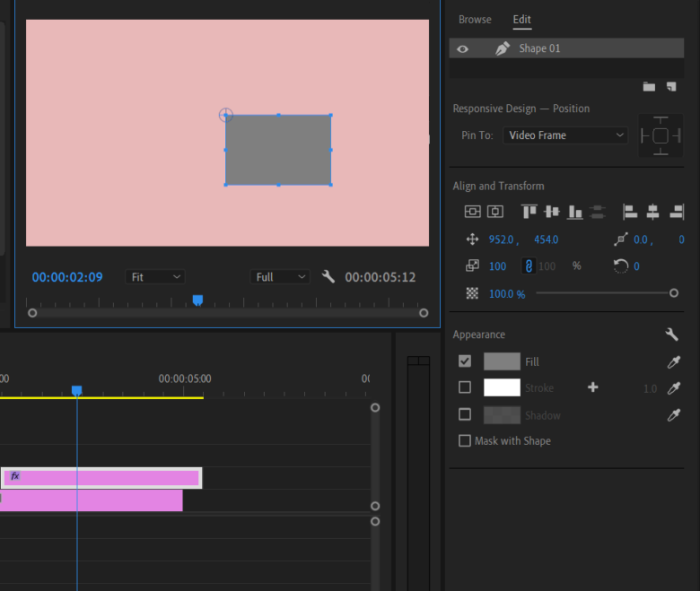The width and height of the screenshot is (700, 591).
Task: Open the Fit zoom level dropdown
Action: [x=155, y=277]
